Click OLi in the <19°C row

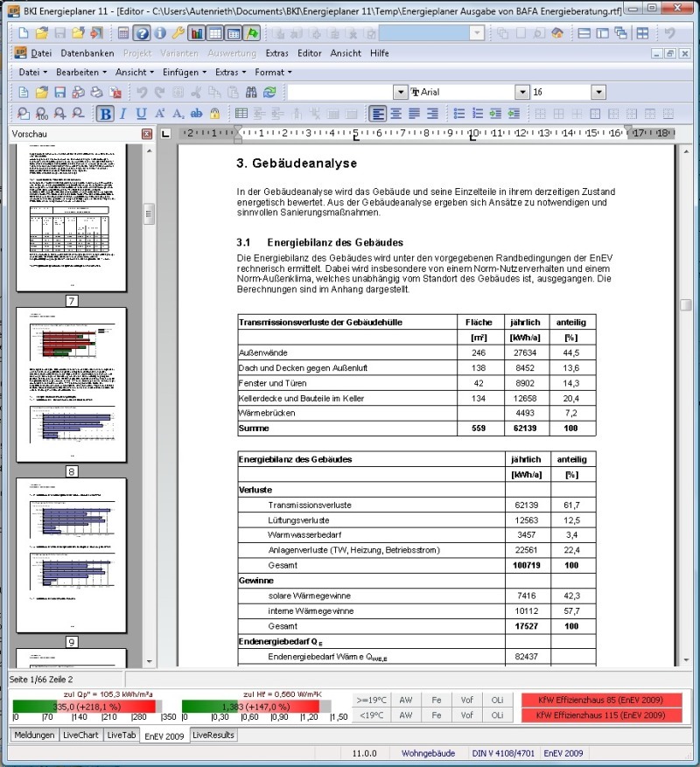coord(497,715)
